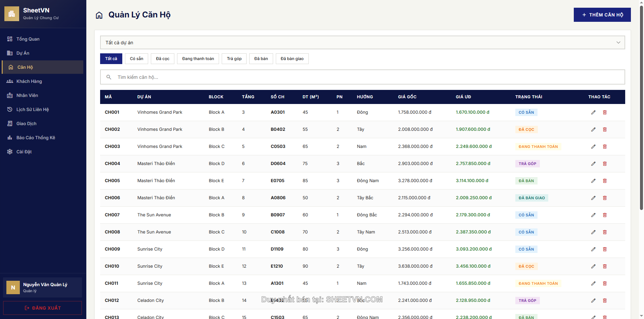Image resolution: width=644 pixels, height=319 pixels.
Task: Click the edit pencil icon for CH001
Action: click(x=593, y=112)
